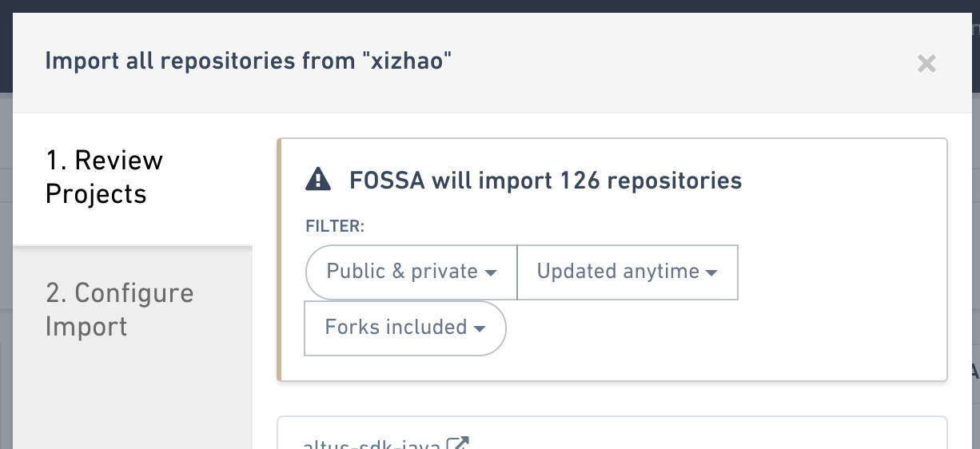Click the FOSSA will import 126 repositories heading
The height and width of the screenshot is (449, 980).
(545, 181)
